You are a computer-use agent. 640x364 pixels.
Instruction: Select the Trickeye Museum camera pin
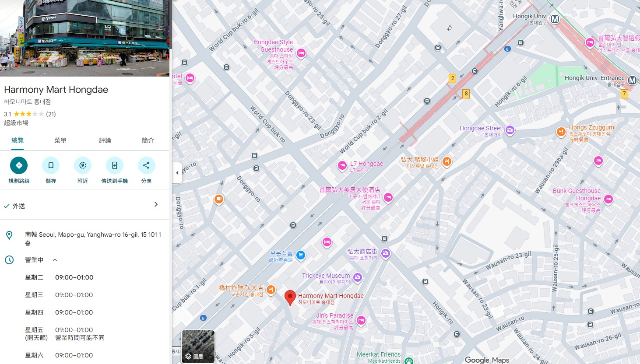[x=358, y=278]
